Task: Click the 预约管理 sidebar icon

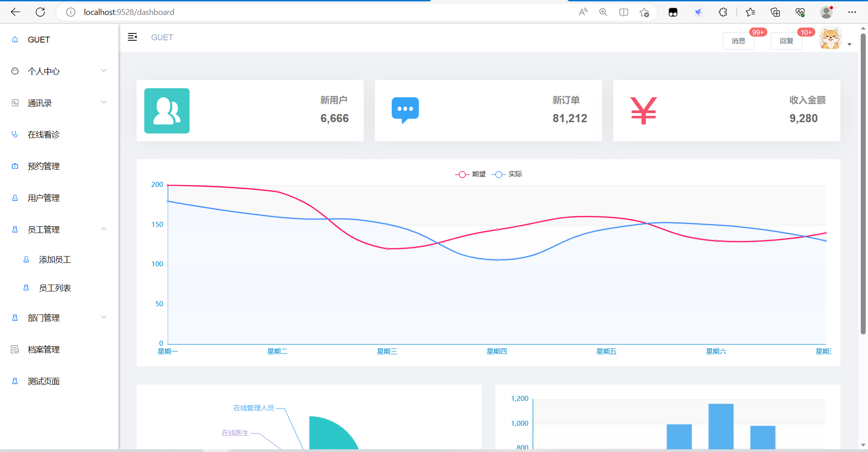Action: (15, 166)
